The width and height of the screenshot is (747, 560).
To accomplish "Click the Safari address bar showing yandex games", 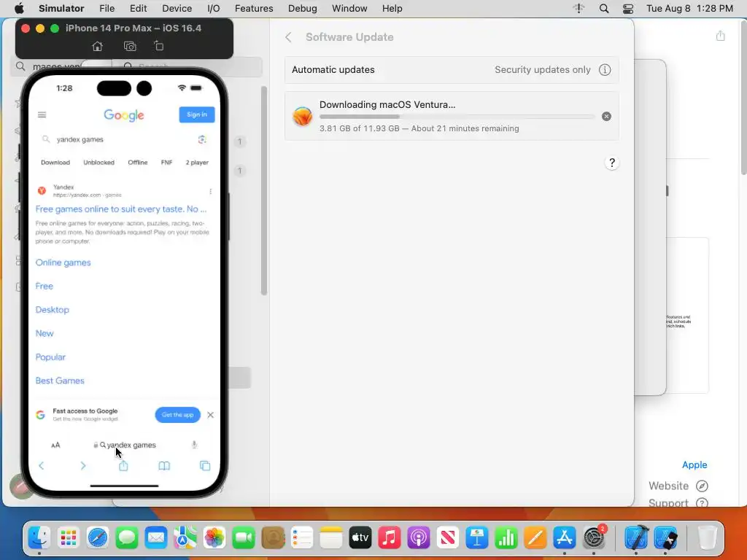I will [125, 445].
